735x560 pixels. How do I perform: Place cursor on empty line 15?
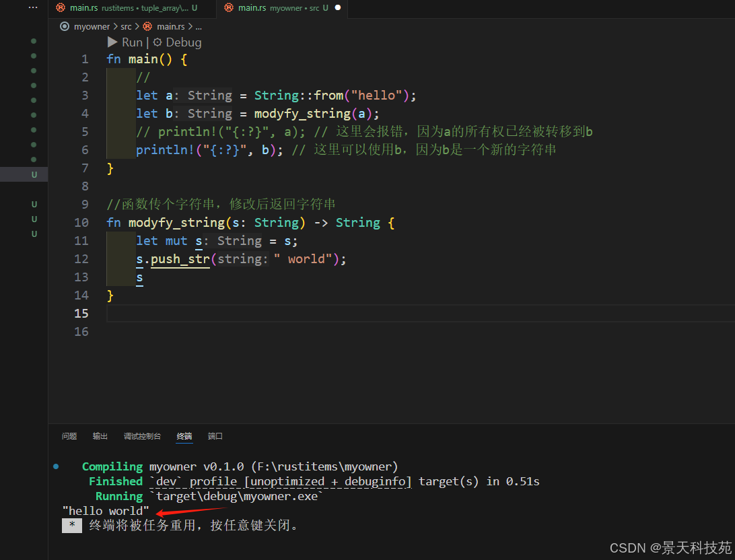tap(421, 314)
